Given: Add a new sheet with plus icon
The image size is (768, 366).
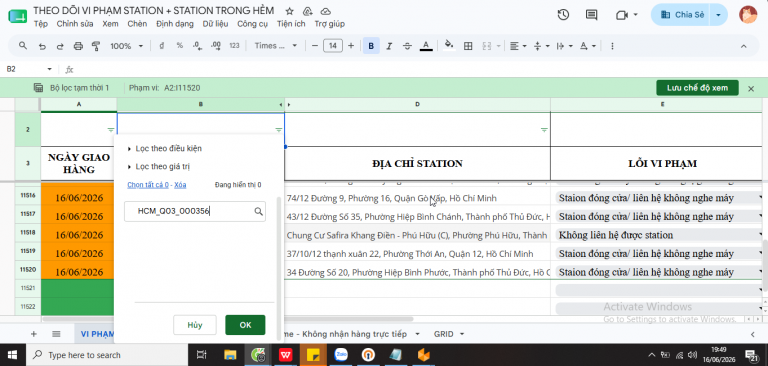Looking at the screenshot, I should click(x=34, y=334).
